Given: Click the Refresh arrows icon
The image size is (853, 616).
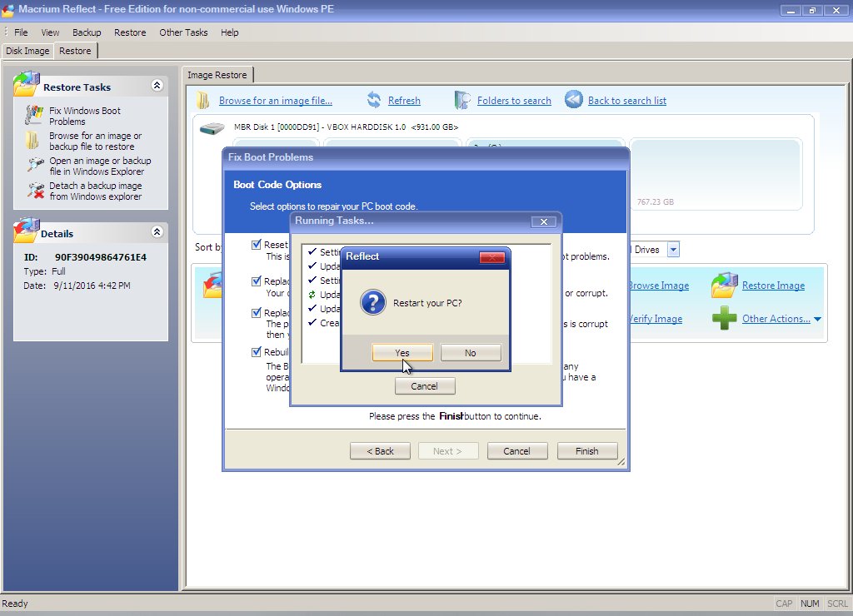Looking at the screenshot, I should (375, 101).
